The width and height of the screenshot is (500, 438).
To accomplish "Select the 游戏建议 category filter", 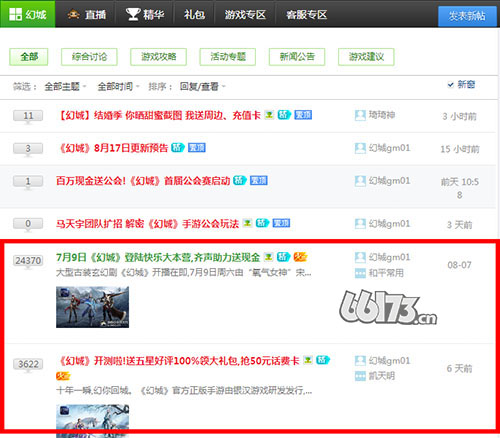I will tap(366, 57).
